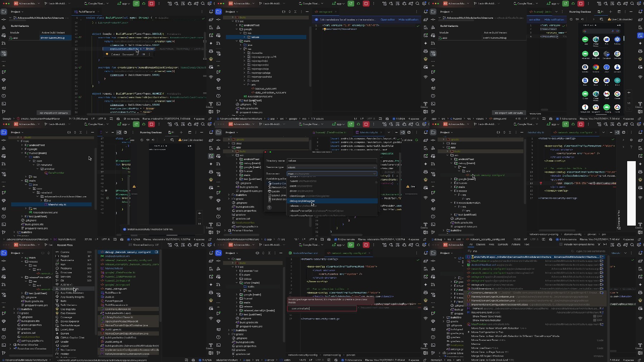The height and width of the screenshot is (362, 644).
Task: Expand External Libraries behind New Resource Directory dialog
Action: (225, 230)
